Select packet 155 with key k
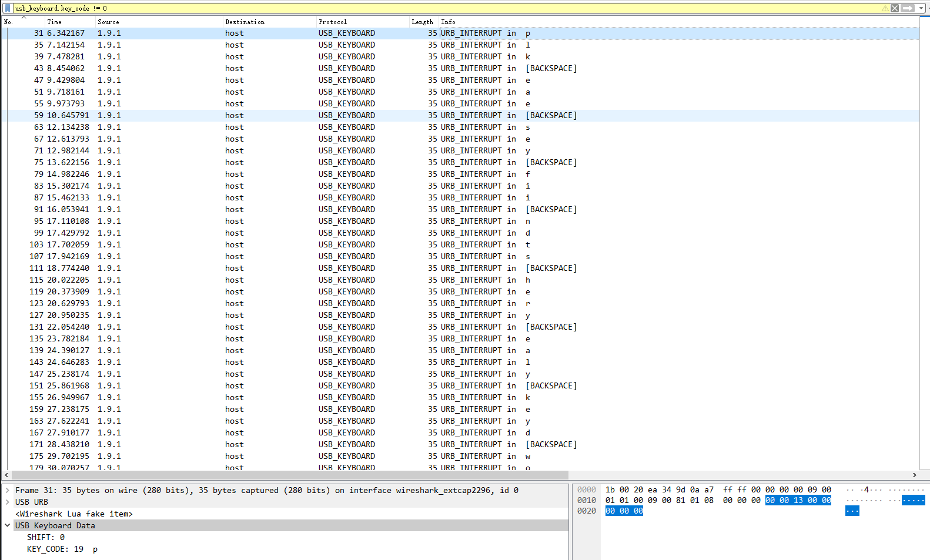Screen dimensions: 930x560 coord(461,397)
